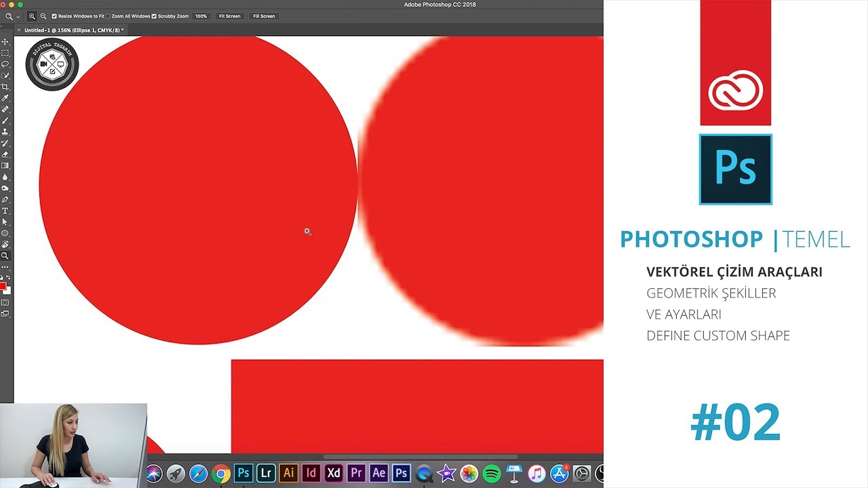Choose Zoom In mode in options bar
The image size is (868, 488).
[32, 16]
